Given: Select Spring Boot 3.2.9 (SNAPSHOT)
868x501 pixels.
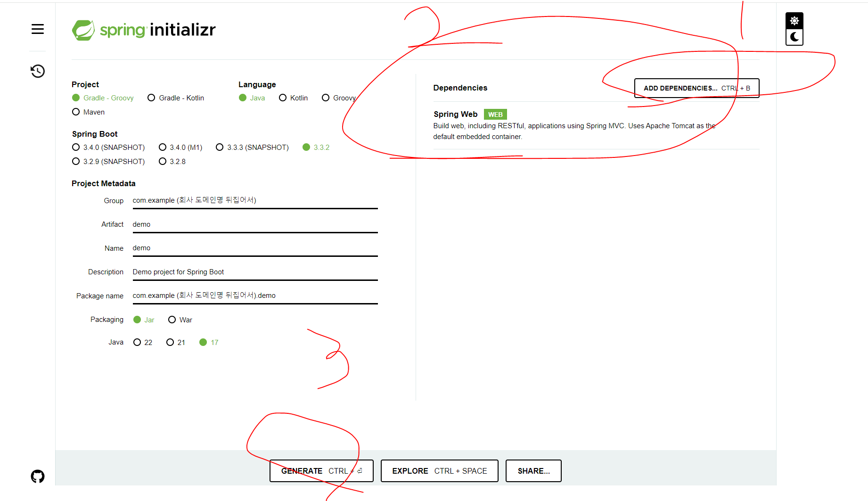Looking at the screenshot, I should click(108, 162).
